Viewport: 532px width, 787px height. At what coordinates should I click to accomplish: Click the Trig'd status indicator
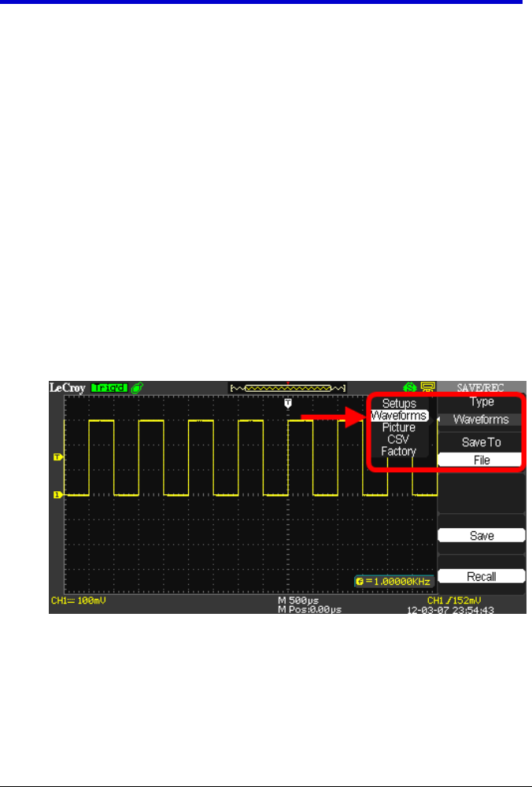point(110,387)
